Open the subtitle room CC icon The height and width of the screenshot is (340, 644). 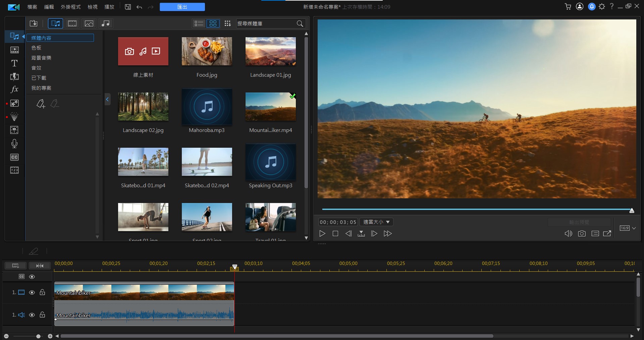(x=14, y=157)
